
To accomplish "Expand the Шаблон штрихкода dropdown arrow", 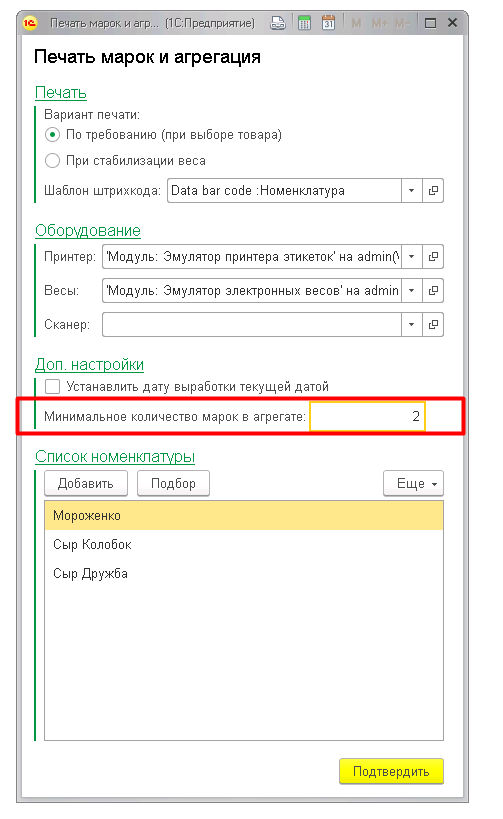I will 412,191.
